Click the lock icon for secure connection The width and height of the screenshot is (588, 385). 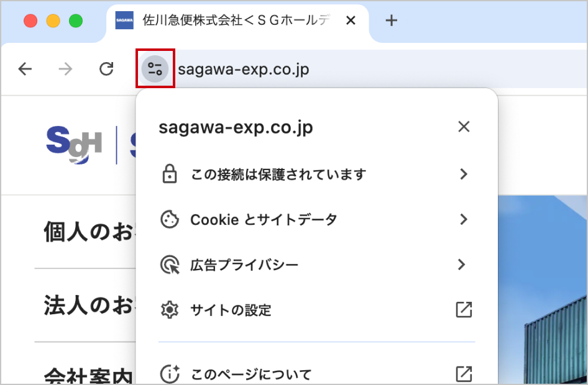click(x=170, y=174)
